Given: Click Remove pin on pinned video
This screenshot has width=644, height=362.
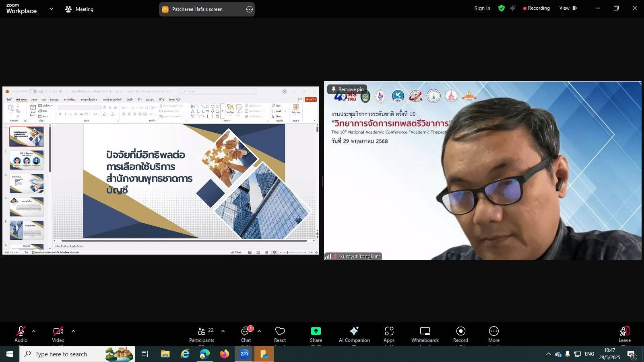Looking at the screenshot, I should tap(347, 89).
